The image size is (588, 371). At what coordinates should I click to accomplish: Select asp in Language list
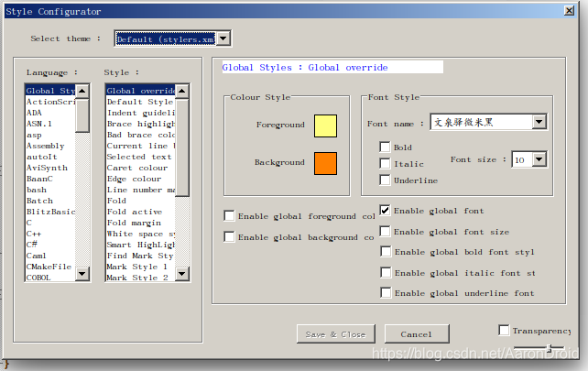50,135
